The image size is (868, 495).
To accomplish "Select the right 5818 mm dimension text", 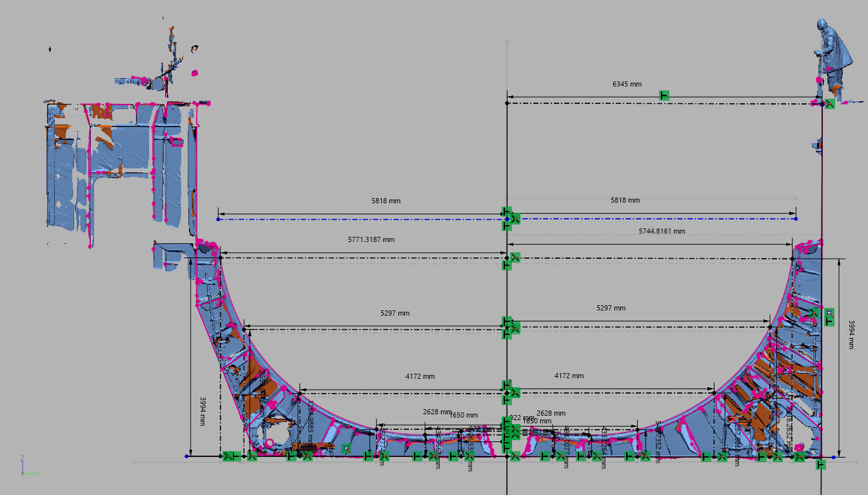I will [625, 200].
